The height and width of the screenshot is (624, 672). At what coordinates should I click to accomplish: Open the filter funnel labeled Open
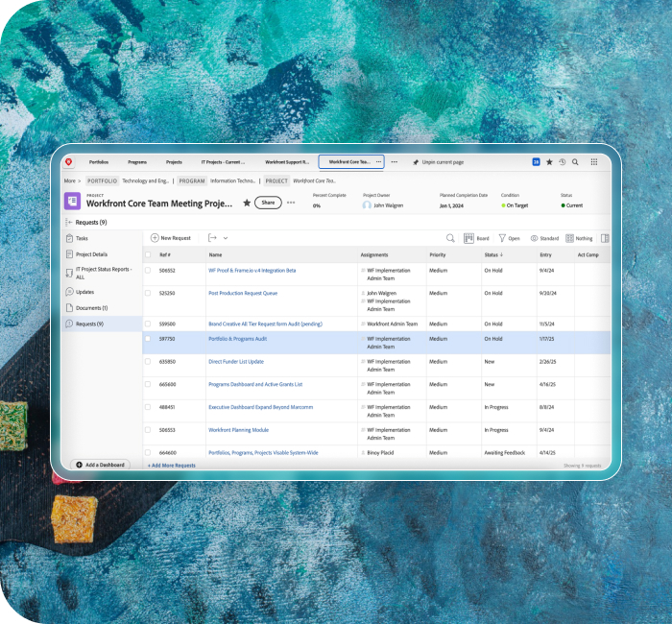(x=508, y=238)
